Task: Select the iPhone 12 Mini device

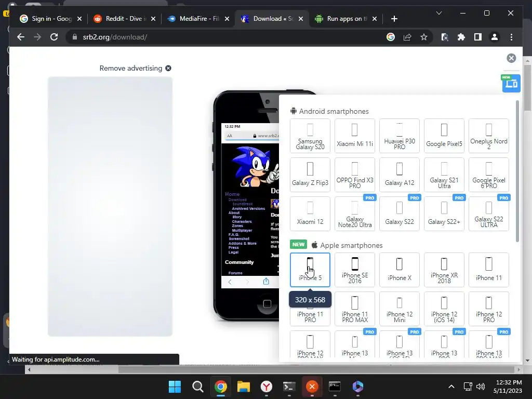Action: [x=400, y=309]
